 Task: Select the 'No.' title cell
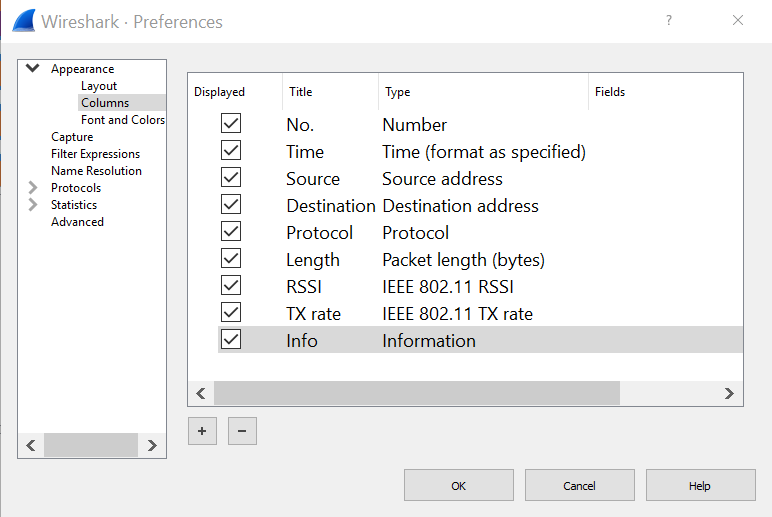(300, 125)
